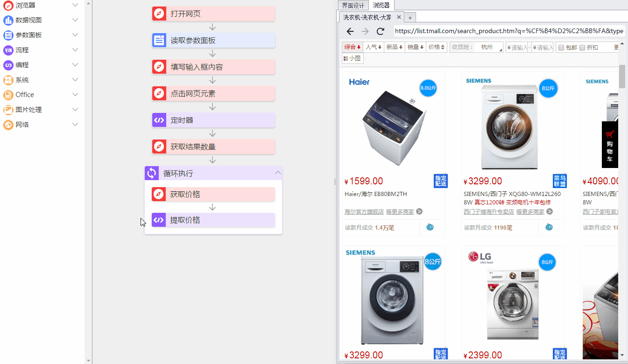Screen dimensions: 628x364
Task: Click the ¥2399.00 price under the LG washer
Action: 483,356
